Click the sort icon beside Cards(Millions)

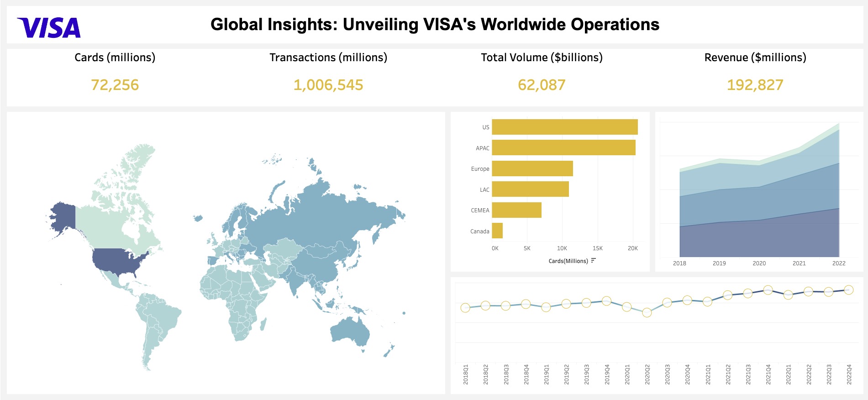tap(593, 261)
